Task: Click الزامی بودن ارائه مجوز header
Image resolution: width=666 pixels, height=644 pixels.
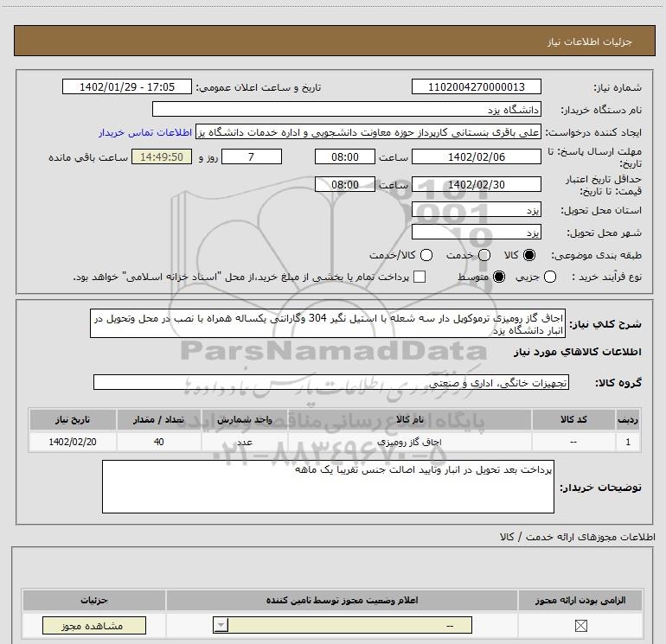Action: tap(580, 600)
